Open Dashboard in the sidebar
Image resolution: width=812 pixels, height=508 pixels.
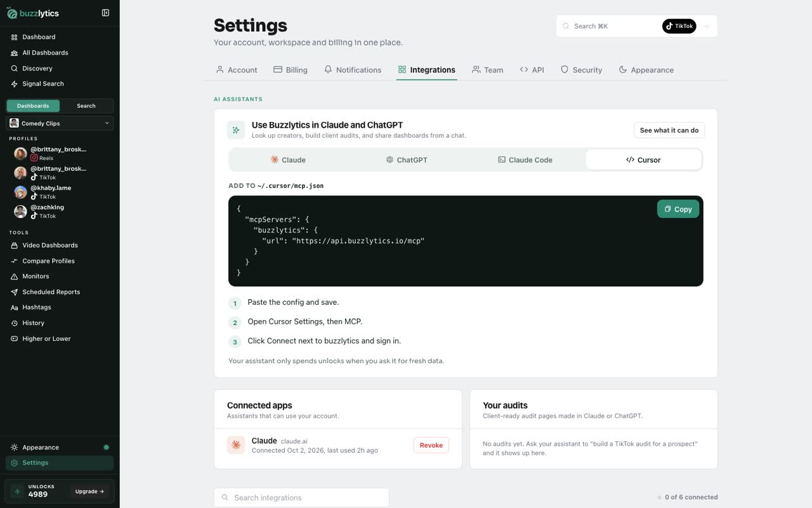[x=60, y=37]
